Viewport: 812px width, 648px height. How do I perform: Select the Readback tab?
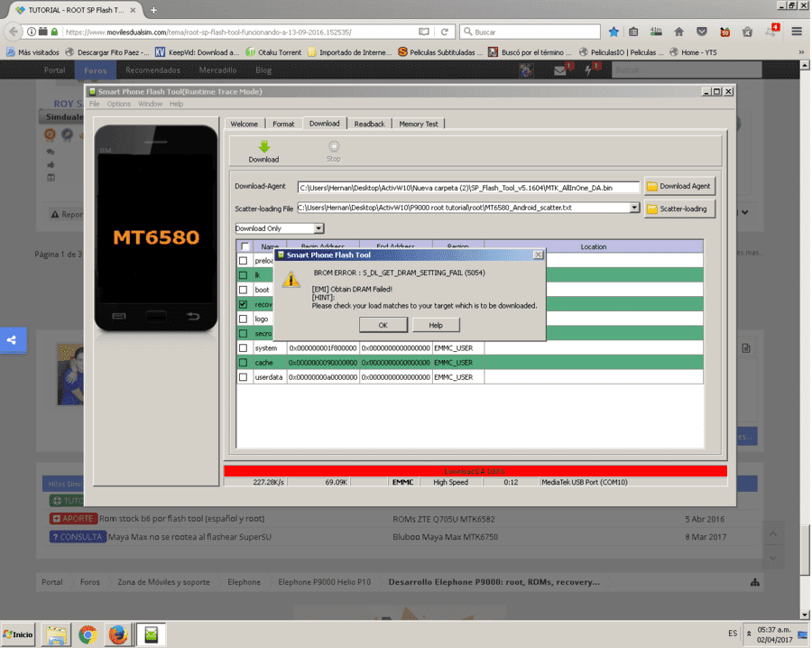click(369, 125)
